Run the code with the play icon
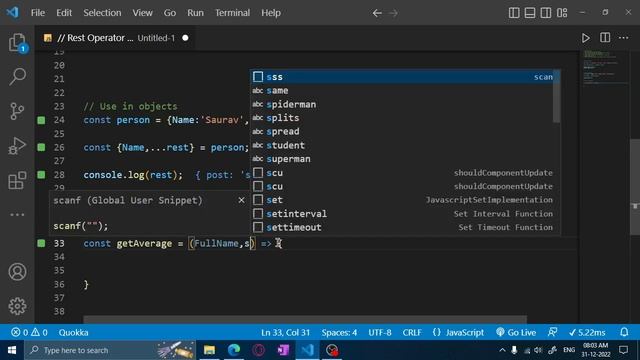 [x=585, y=38]
